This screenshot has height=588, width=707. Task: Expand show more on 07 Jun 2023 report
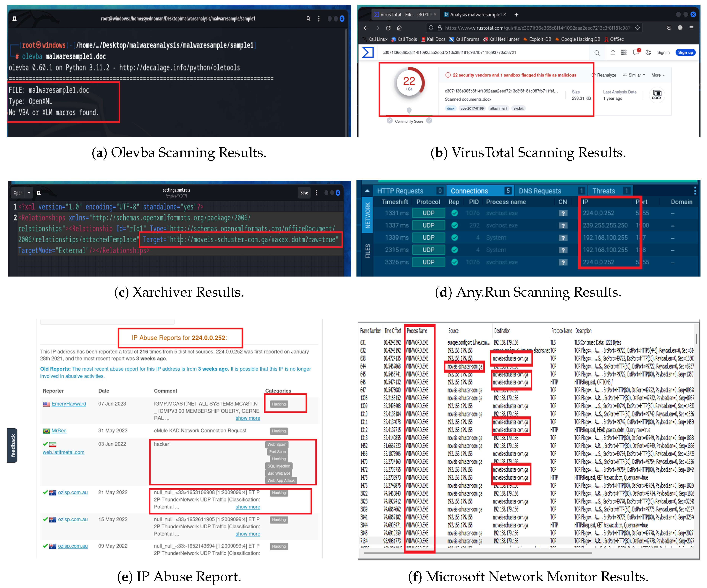click(x=248, y=418)
